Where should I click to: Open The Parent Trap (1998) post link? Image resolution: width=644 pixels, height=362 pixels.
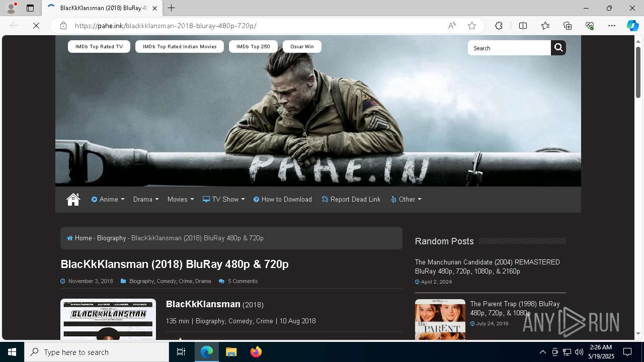pyautogui.click(x=515, y=308)
